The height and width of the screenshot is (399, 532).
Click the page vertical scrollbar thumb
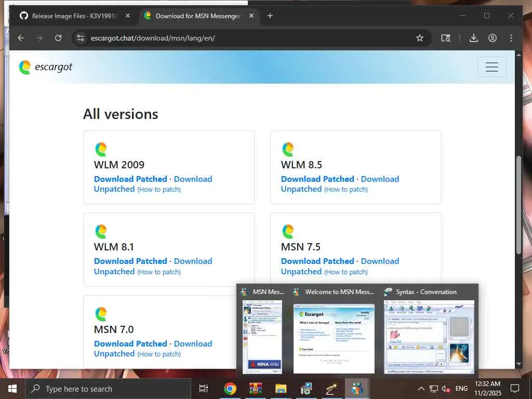coord(518,204)
